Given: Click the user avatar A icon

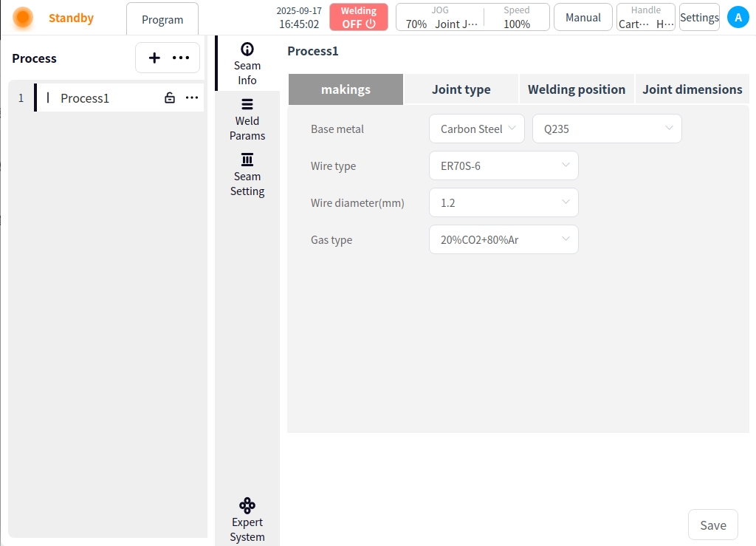Looking at the screenshot, I should 738,17.
